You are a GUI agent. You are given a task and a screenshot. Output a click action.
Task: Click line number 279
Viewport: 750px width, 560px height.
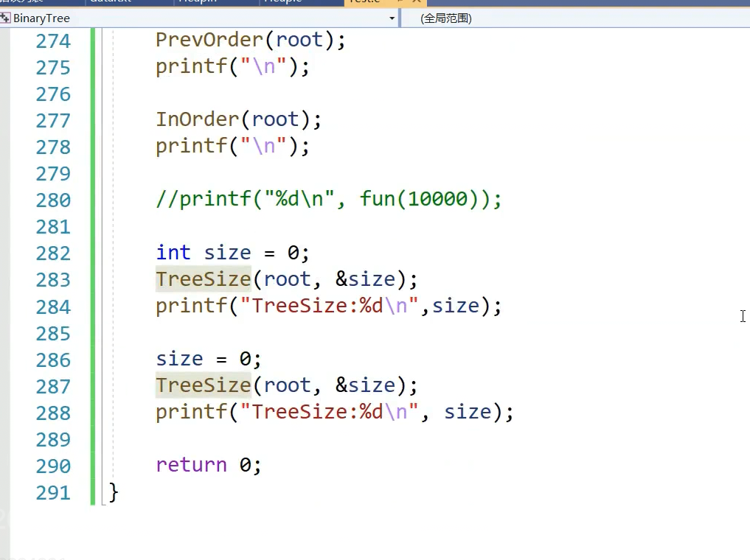53,173
